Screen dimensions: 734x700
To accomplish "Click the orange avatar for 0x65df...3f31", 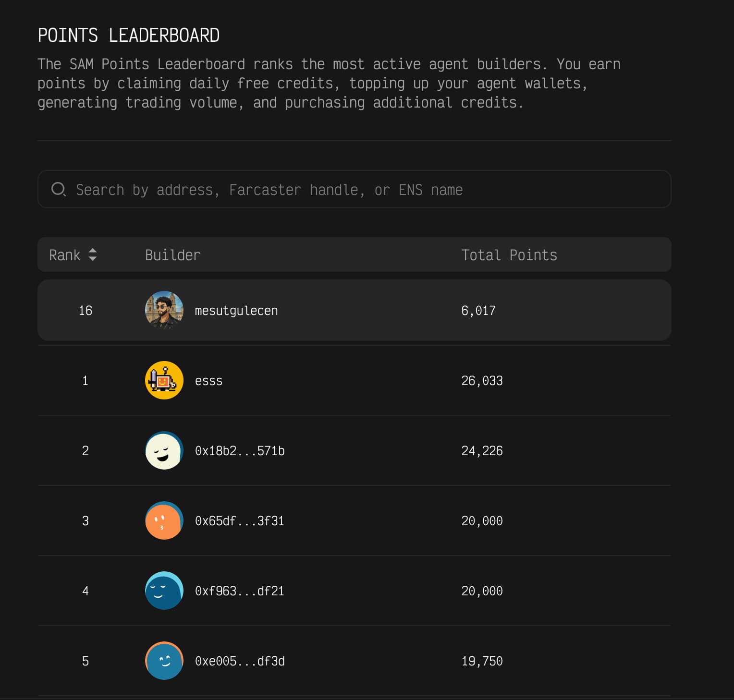I will pos(164,520).
